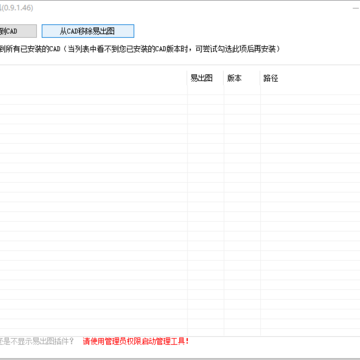Click the red 请使用管理员权限启动管理工具 notice
Screen dimensions: 360x360
point(136,341)
